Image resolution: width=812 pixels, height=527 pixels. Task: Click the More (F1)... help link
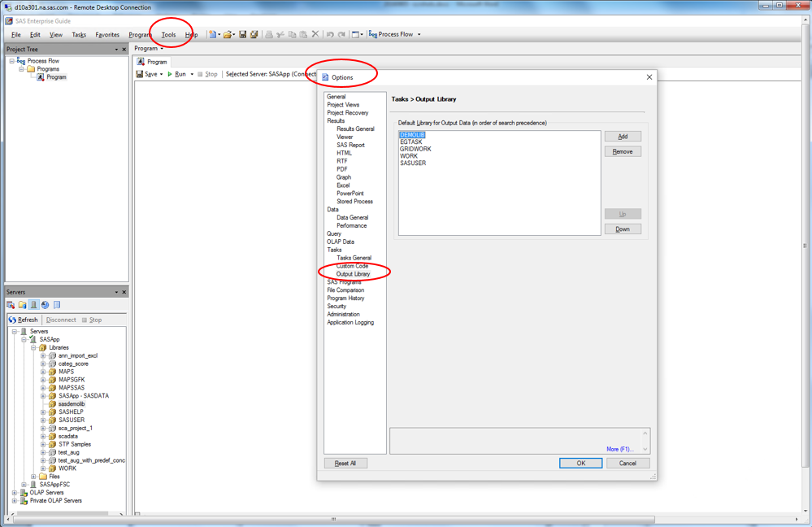coord(620,449)
